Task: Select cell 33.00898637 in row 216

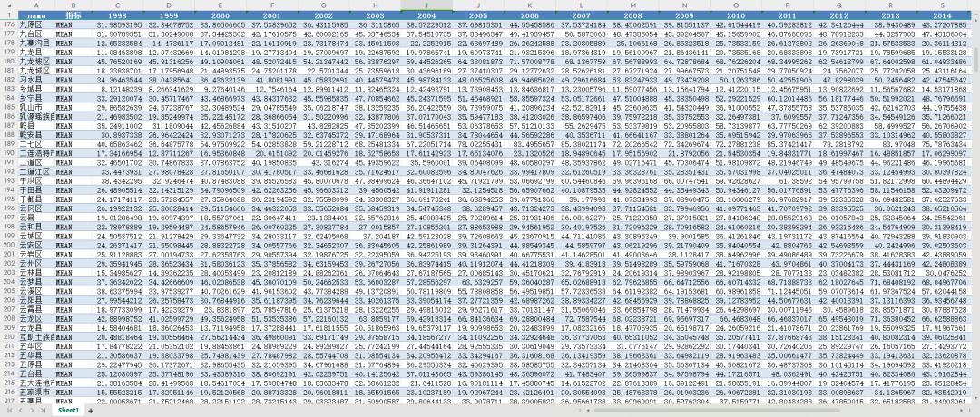Action: 840,393
